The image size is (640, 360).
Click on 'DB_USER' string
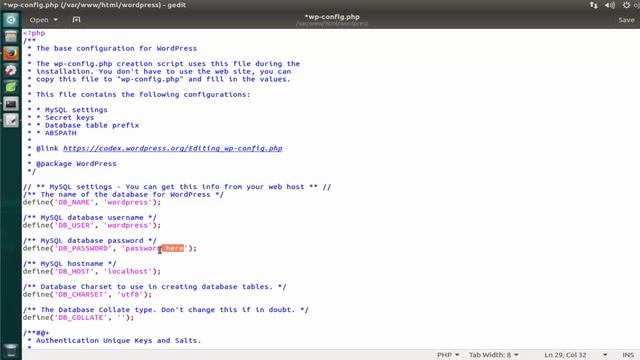[x=74, y=225]
